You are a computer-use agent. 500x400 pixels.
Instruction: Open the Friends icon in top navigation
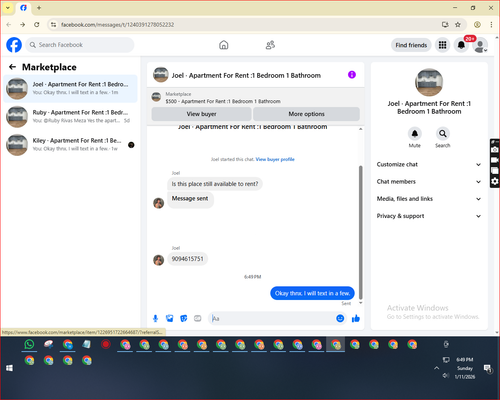(x=270, y=45)
